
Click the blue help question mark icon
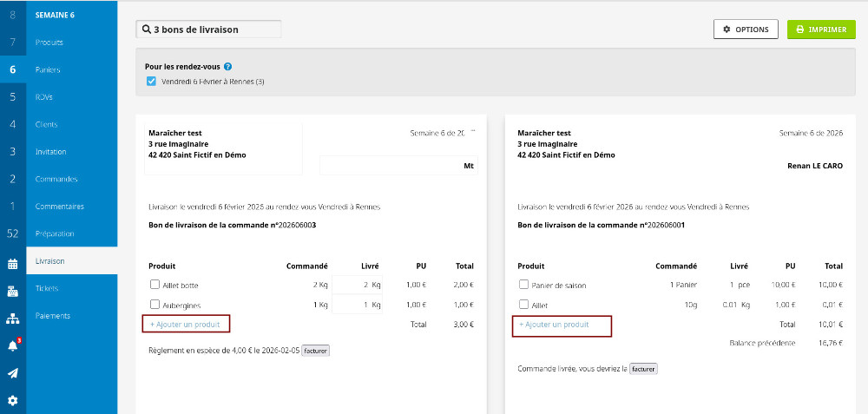[227, 67]
